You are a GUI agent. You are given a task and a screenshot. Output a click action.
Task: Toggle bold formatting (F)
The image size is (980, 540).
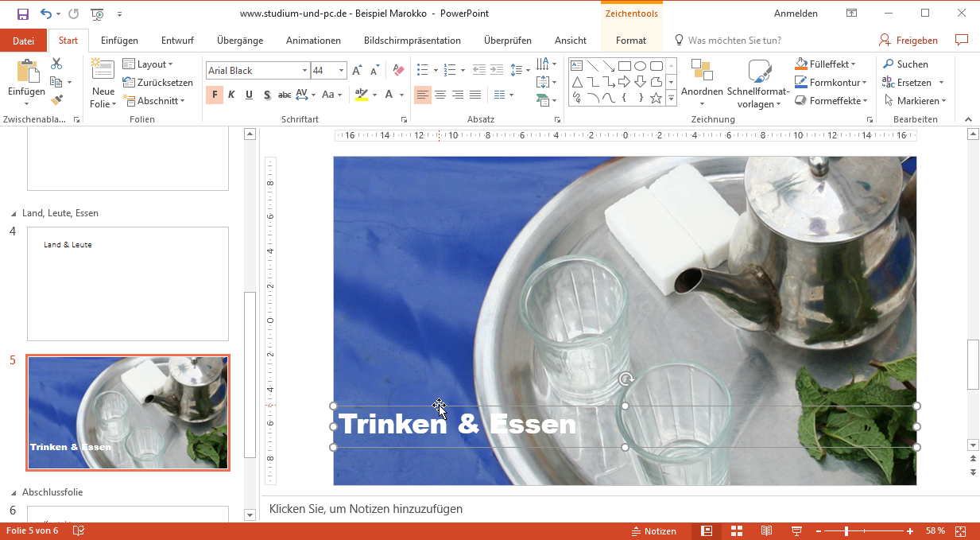coord(215,95)
